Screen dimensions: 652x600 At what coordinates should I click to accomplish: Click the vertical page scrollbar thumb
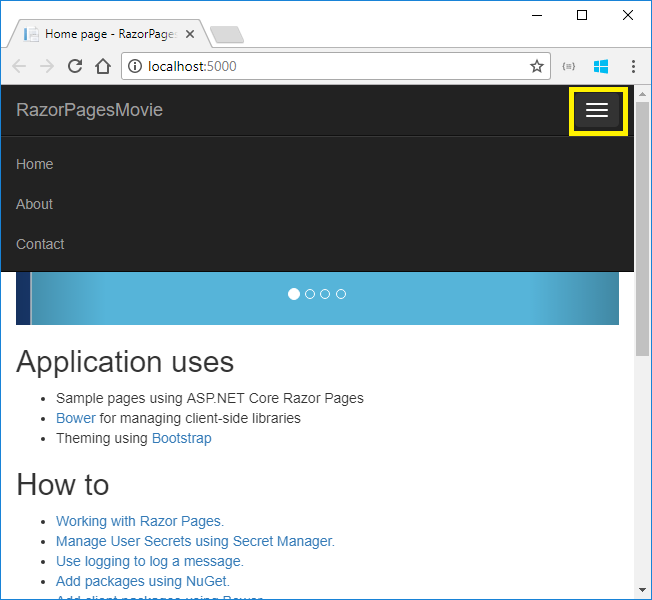pos(643,230)
